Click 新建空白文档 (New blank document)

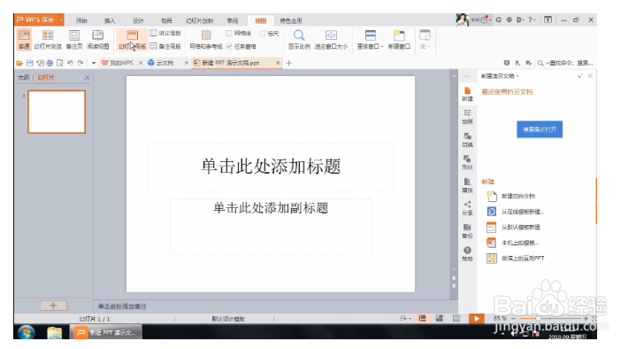point(511,196)
